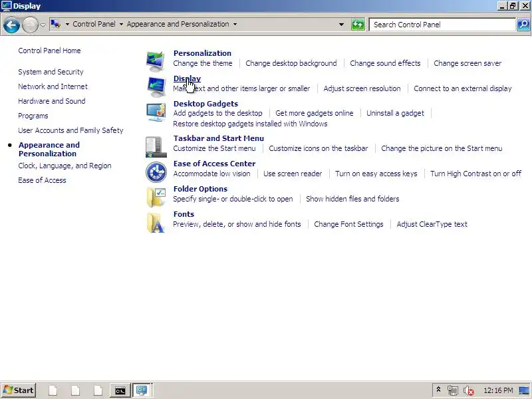This screenshot has width=532, height=399.
Task: Click the greyed Forward navigation button
Action: 30,25
